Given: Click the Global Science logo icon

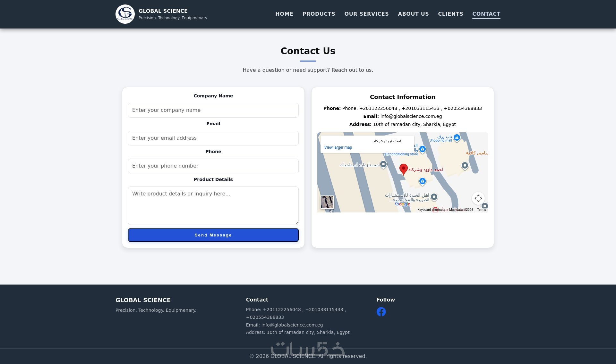Looking at the screenshot, I should point(125,14).
